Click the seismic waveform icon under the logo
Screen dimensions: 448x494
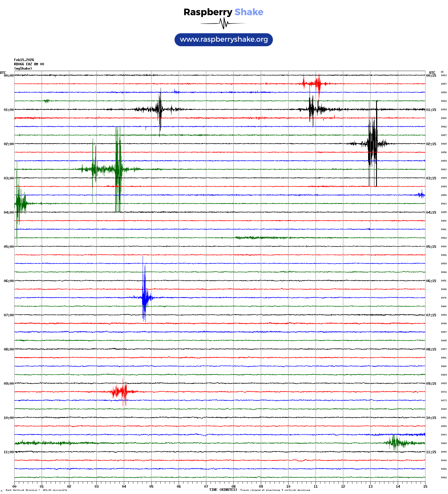[223, 23]
